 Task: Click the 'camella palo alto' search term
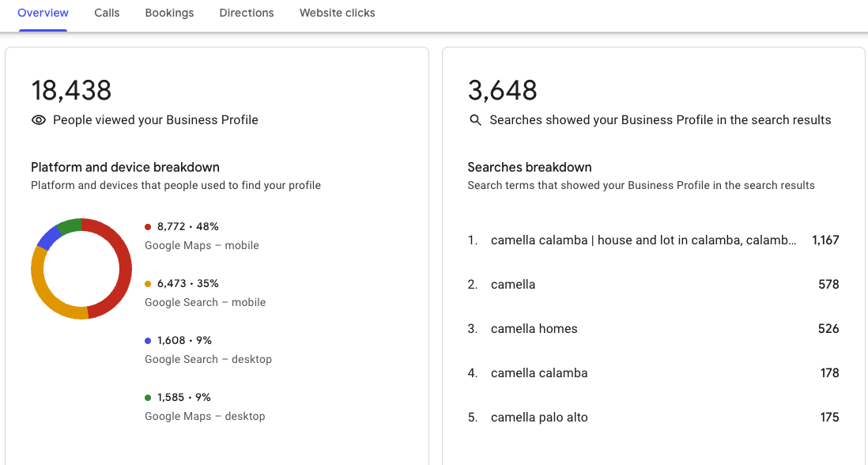tap(539, 417)
